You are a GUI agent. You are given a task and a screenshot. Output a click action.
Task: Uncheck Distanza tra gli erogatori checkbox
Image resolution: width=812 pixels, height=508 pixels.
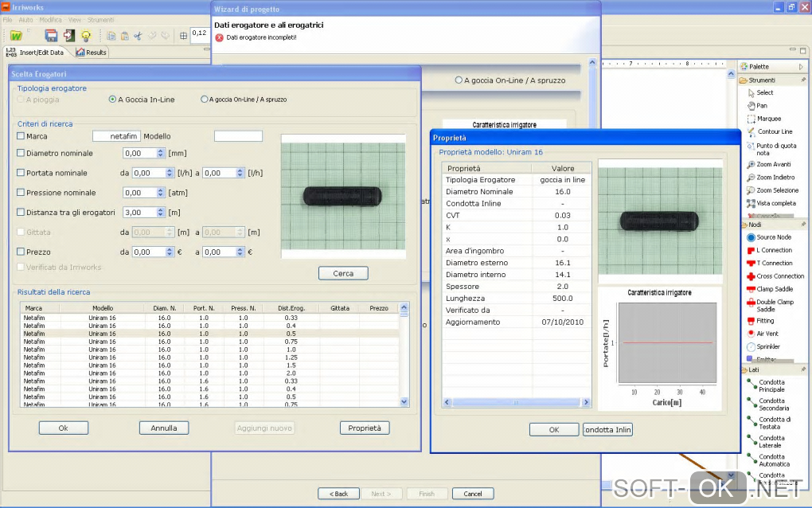(x=21, y=213)
